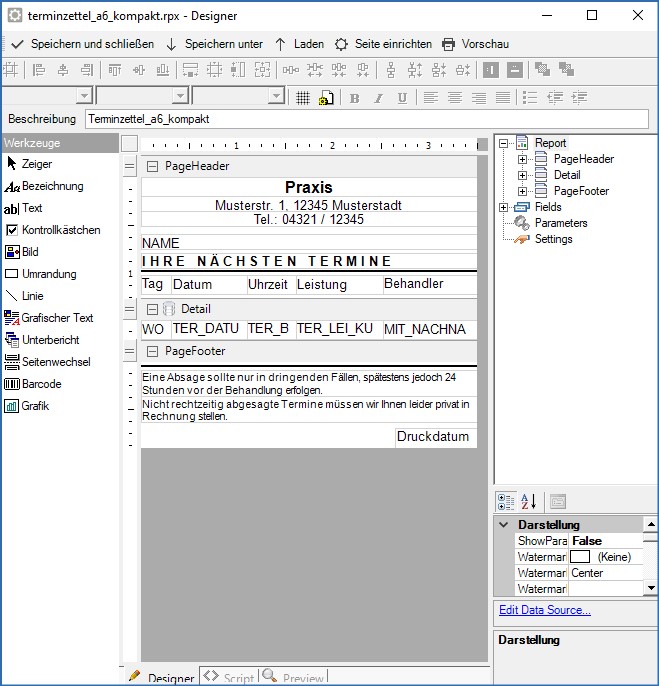Collapse the PageFooter section in designer

[x=152, y=351]
